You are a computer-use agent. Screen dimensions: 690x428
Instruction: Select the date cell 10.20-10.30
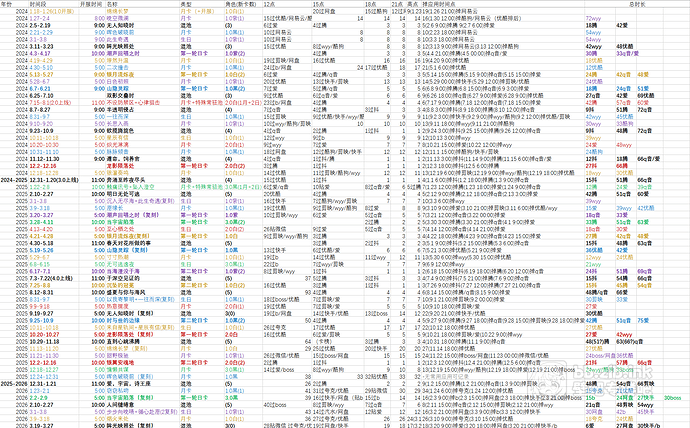click(x=44, y=145)
